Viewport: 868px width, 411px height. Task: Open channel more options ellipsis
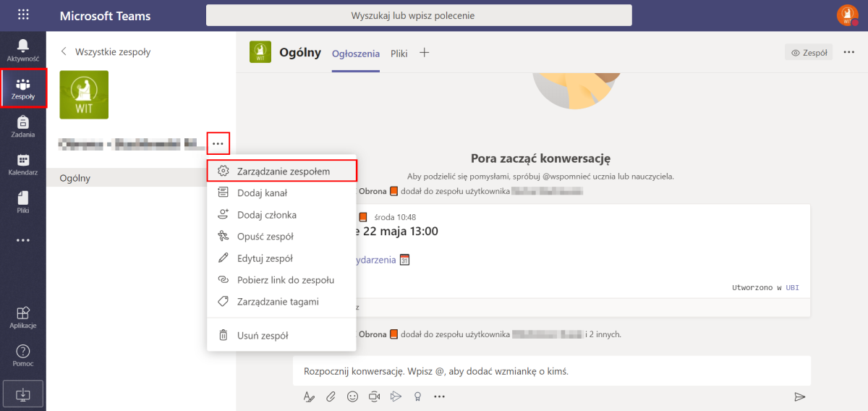click(849, 53)
